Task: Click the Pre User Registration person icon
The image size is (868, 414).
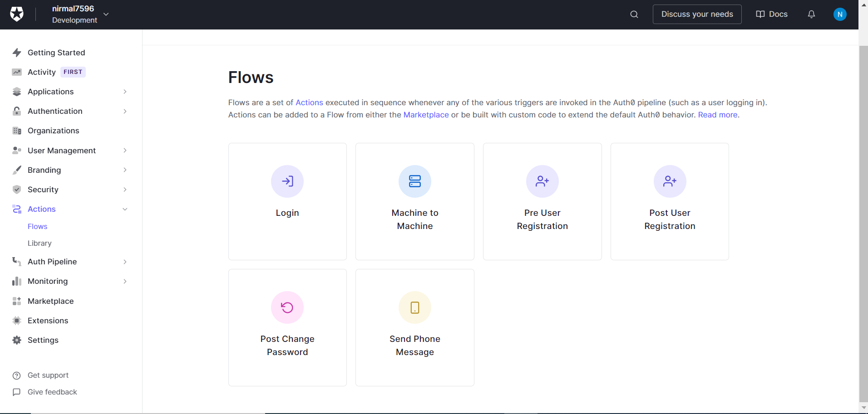Action: click(542, 181)
